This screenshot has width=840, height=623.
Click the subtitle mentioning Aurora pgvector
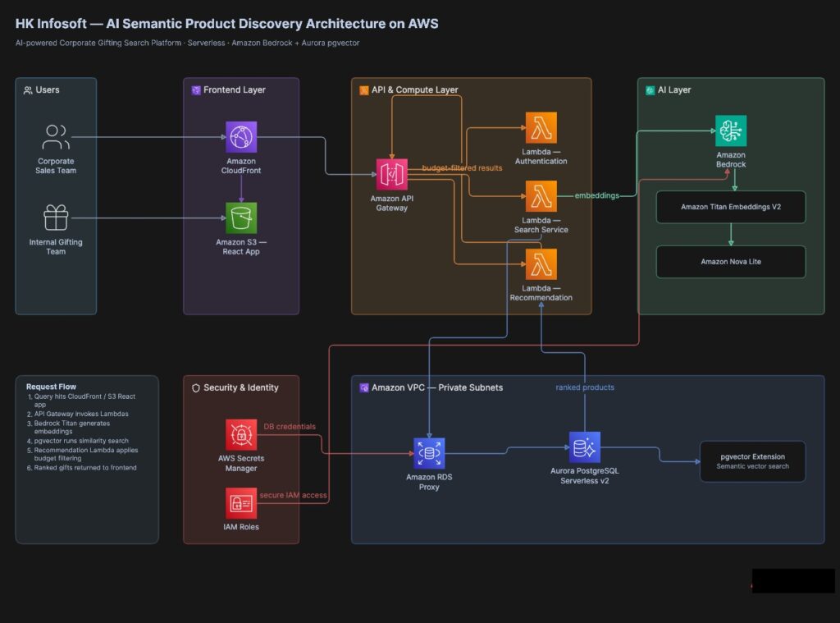point(187,43)
